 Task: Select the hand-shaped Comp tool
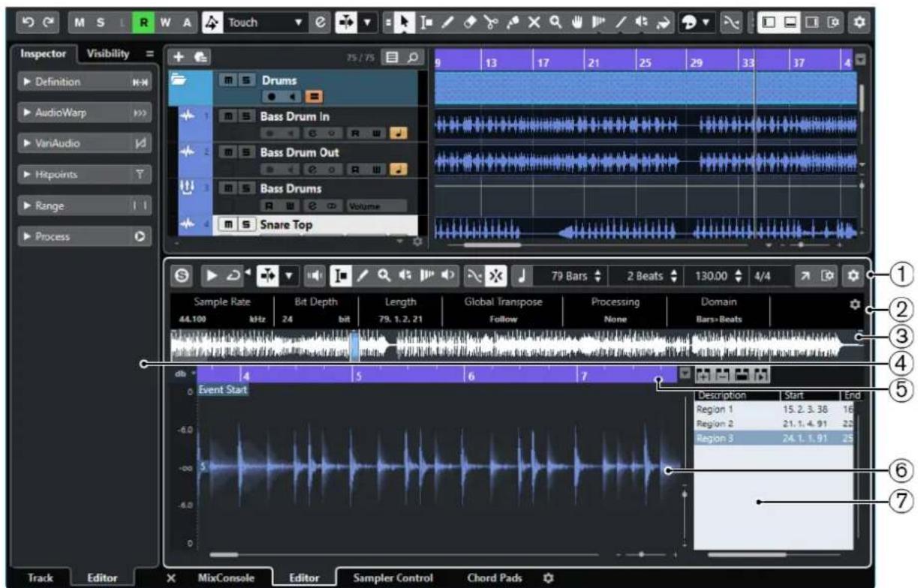576,22
